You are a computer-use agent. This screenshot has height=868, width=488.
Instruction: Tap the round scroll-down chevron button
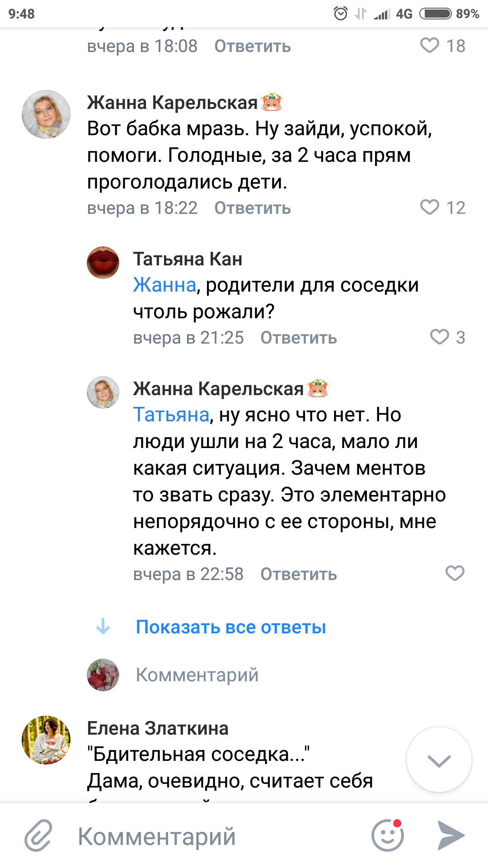(439, 760)
